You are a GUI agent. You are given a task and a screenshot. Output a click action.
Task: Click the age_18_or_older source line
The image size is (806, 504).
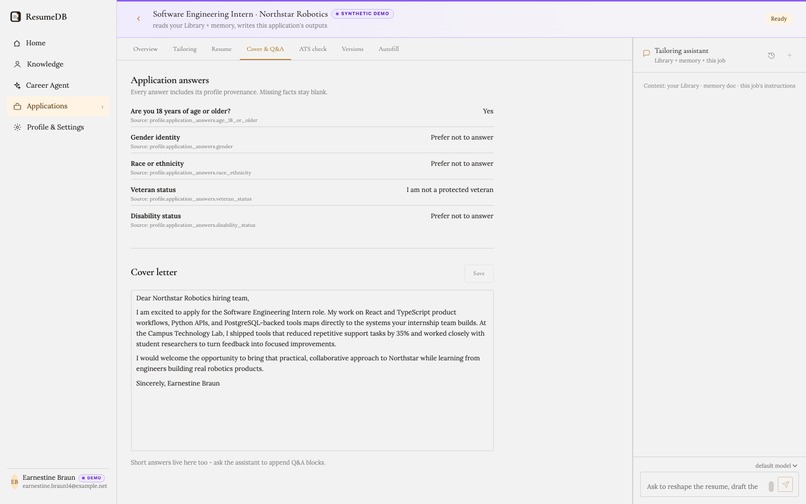[194, 120]
